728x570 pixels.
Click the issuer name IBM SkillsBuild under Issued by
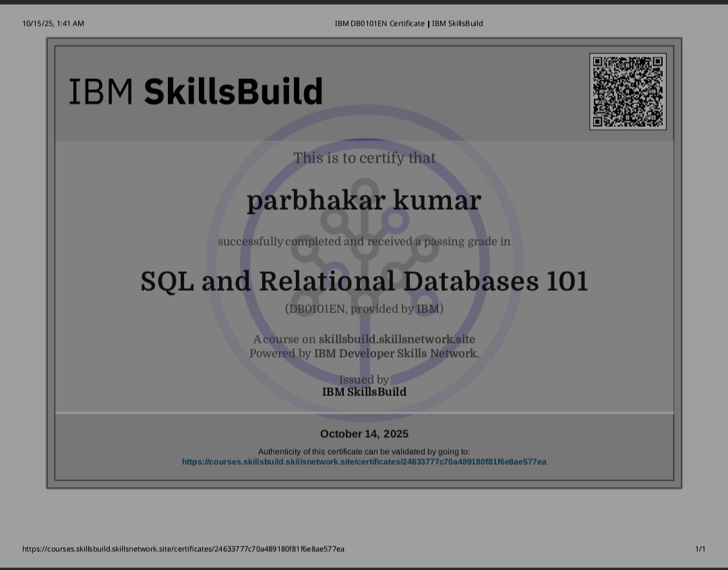[364, 392]
